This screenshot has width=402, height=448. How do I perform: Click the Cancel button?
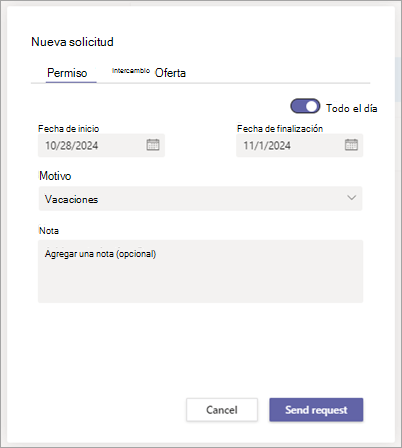click(x=222, y=410)
